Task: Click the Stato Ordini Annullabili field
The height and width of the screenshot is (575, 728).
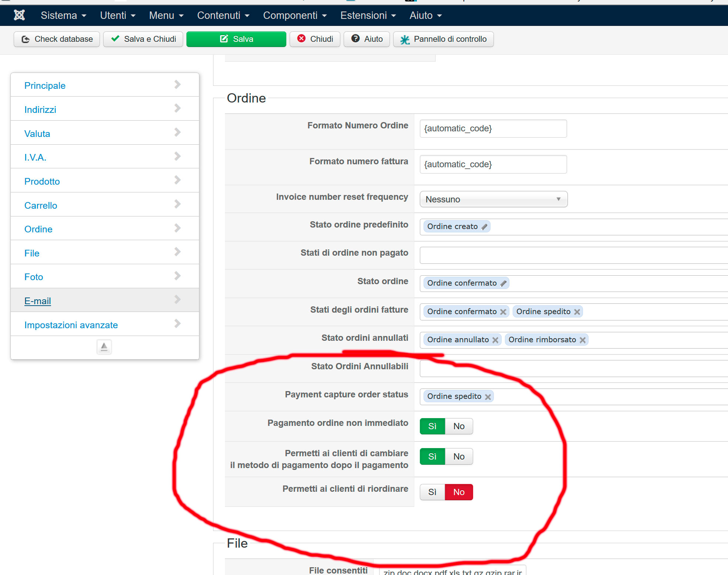Action: 573,369
